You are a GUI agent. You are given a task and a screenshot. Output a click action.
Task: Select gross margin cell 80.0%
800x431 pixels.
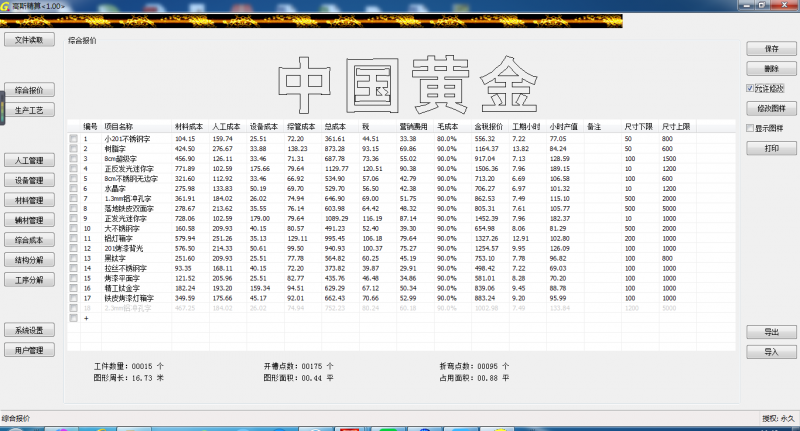tap(446, 139)
